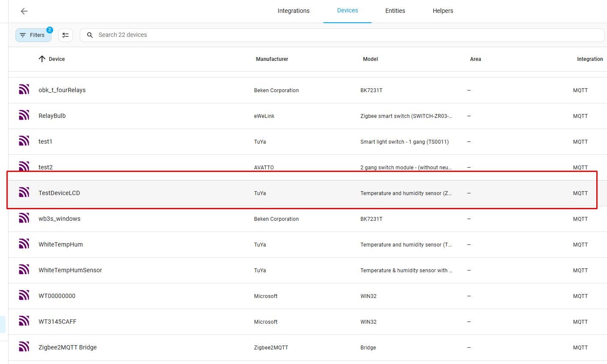Click the selection mode checklist icon

66,35
